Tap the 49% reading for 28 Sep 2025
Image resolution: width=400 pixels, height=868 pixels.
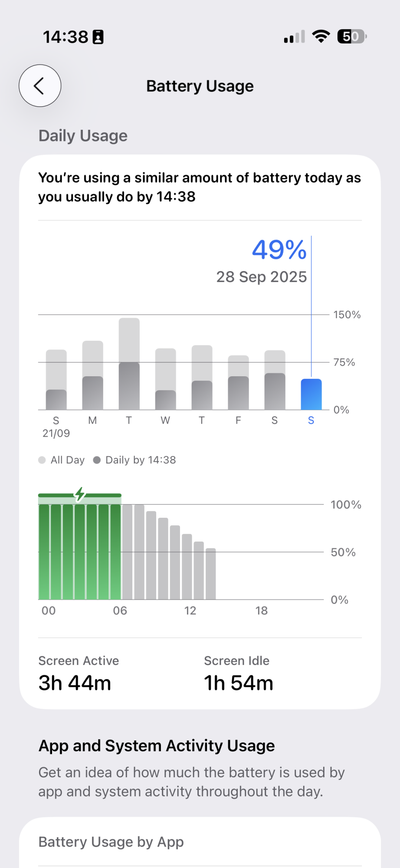click(279, 250)
